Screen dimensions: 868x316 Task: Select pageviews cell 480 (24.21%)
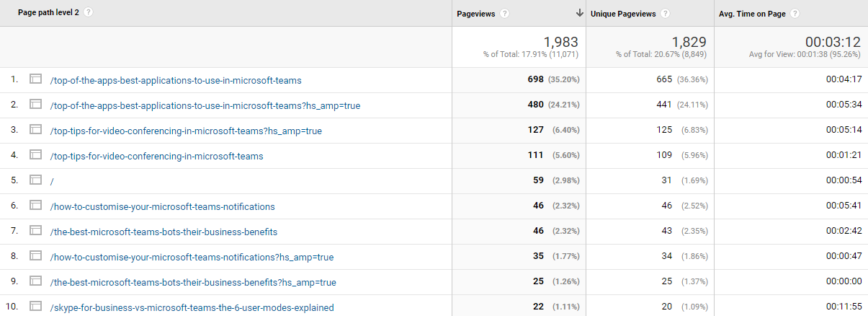pos(554,105)
